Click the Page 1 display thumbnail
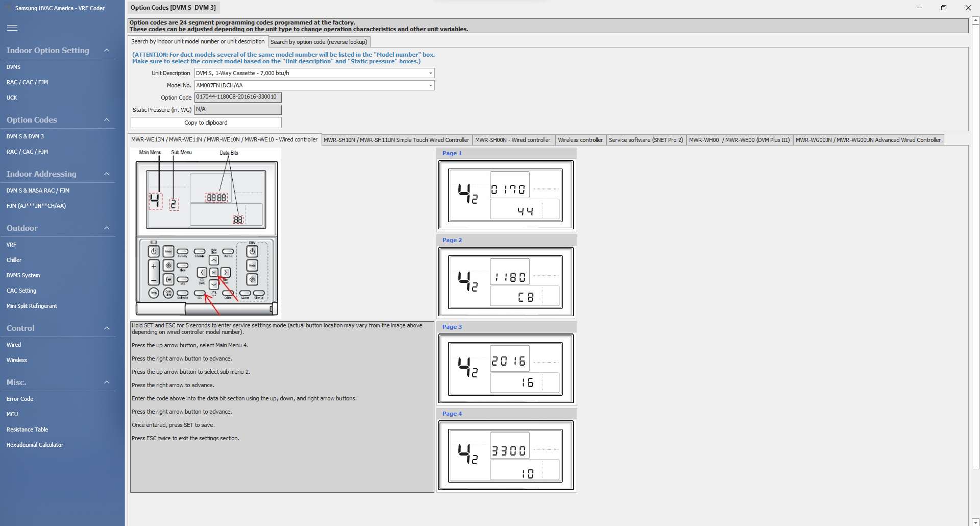The width and height of the screenshot is (980, 526). coord(505,195)
